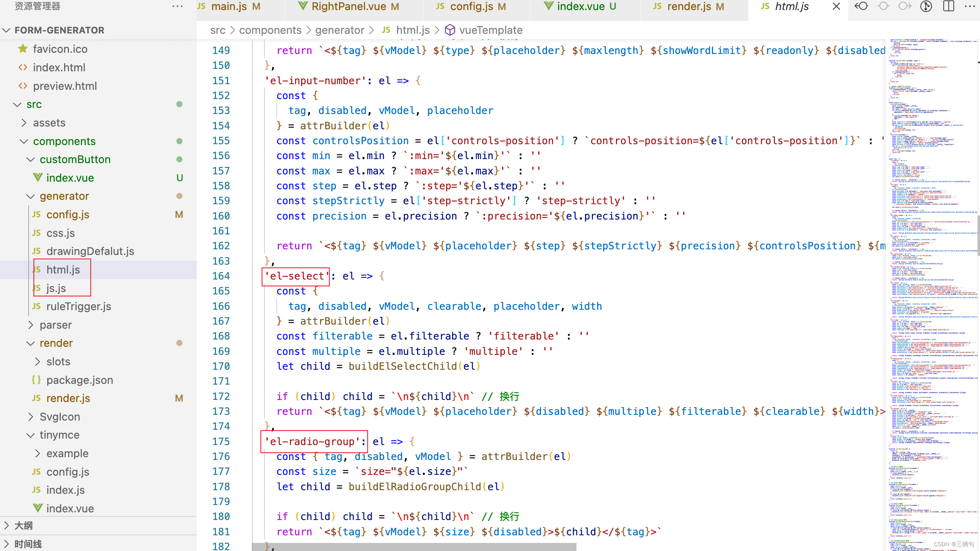Open the source control timeline icon
Screen dimensions: 980x551
tap(926, 6)
